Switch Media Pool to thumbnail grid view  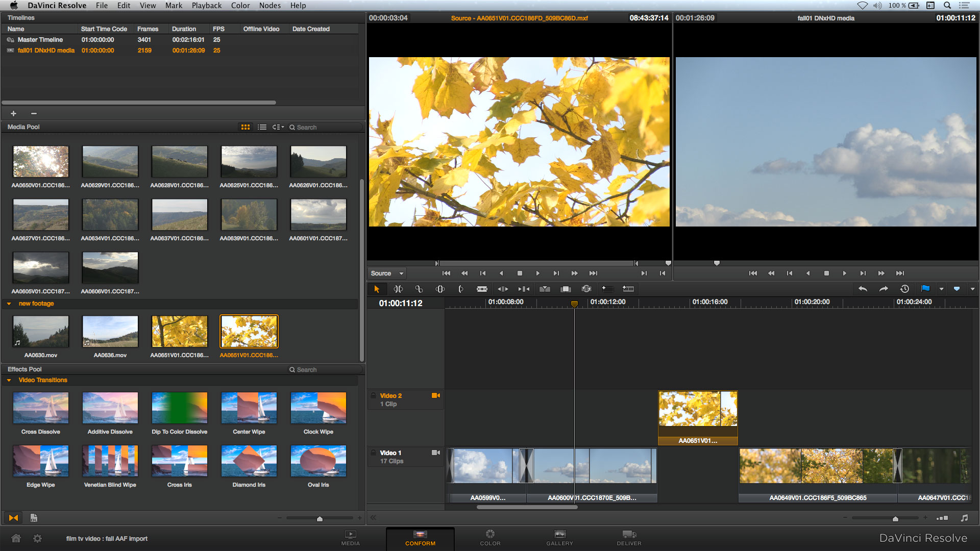click(x=246, y=127)
